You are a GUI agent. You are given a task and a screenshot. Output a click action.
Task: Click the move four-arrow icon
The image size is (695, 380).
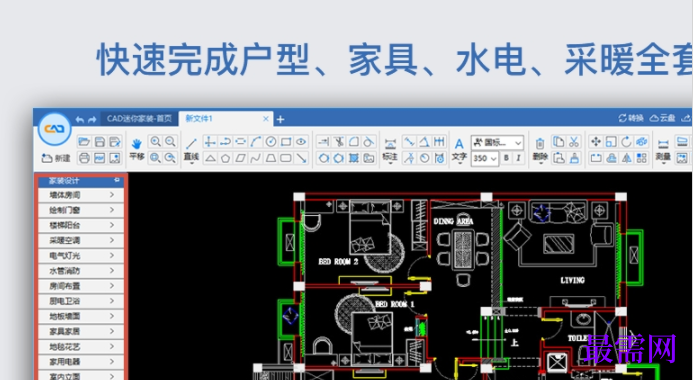coord(596,141)
